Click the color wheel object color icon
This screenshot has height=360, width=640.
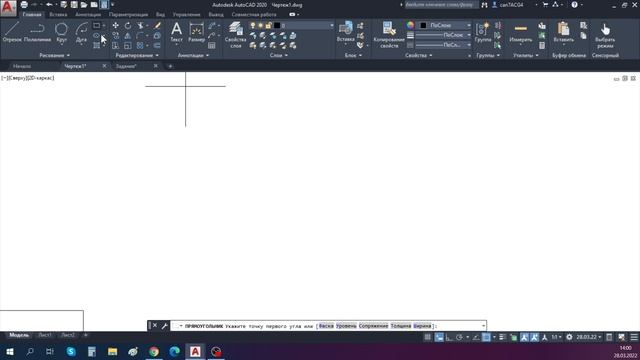coord(410,25)
